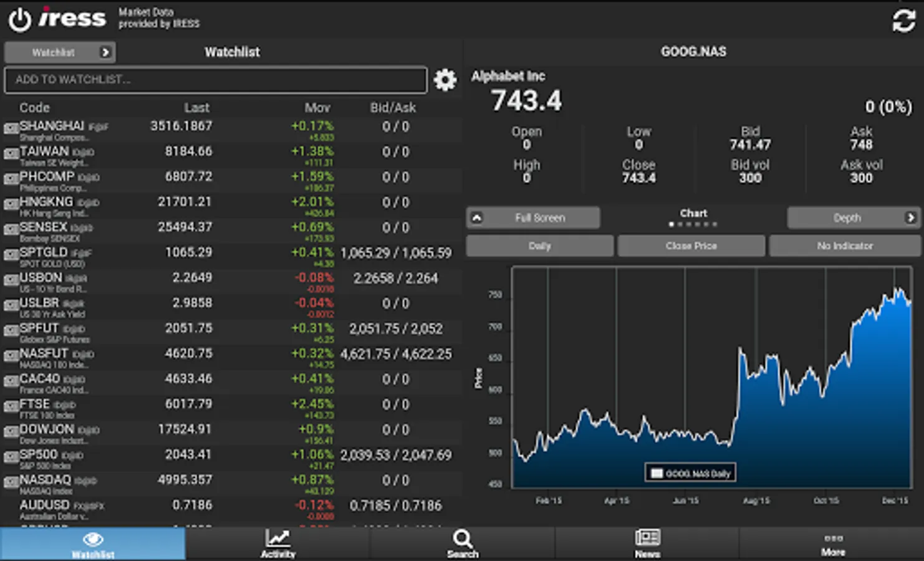Tap the icon beside the HNGKNG row
The width and height of the screenshot is (924, 561).
(x=11, y=204)
